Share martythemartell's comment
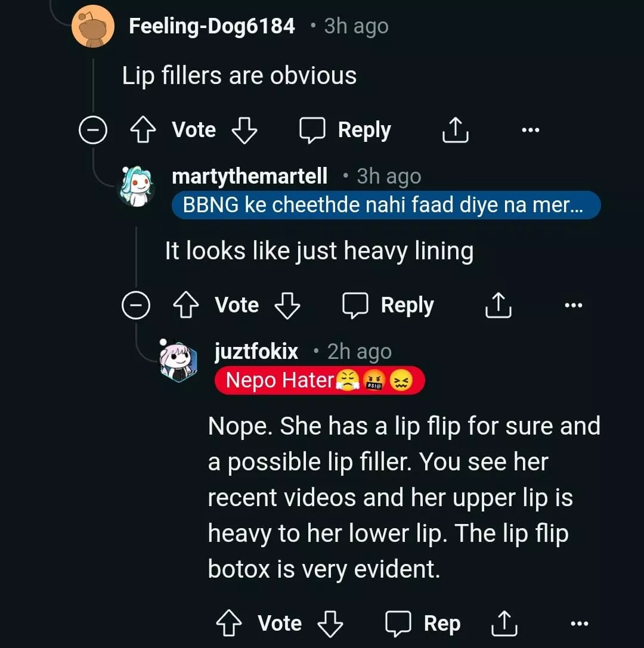 tap(498, 305)
